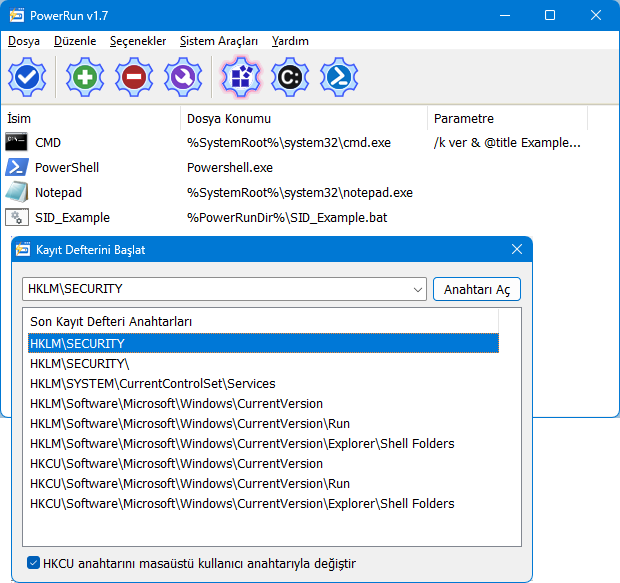This screenshot has height=583, width=620.
Task: Click the Anahtarı Aç button
Action: pos(477,289)
